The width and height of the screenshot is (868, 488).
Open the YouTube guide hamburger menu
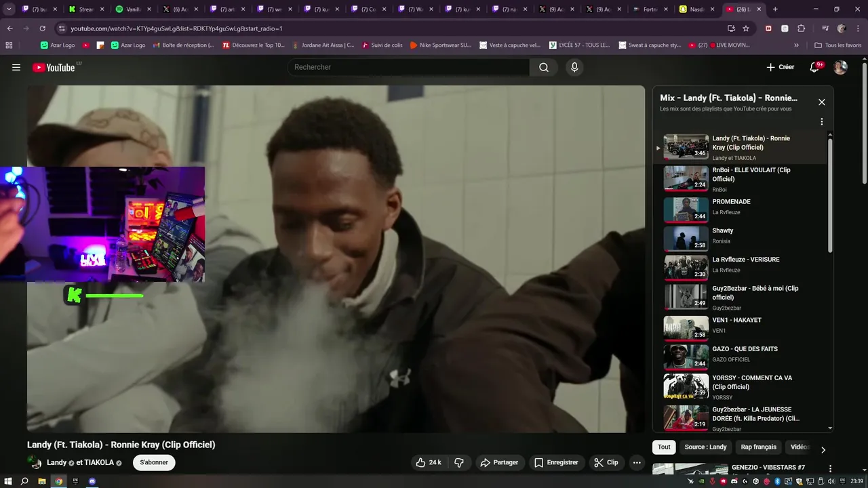coord(16,67)
